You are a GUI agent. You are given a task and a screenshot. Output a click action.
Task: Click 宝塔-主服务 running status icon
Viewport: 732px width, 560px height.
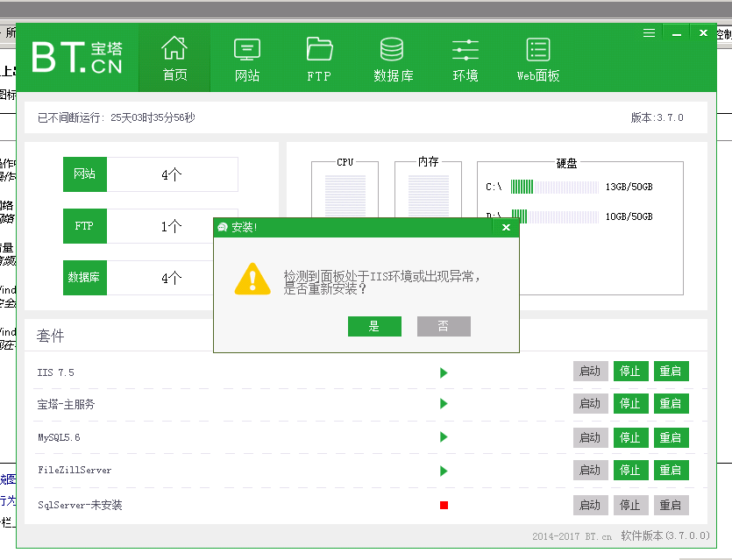[444, 404]
